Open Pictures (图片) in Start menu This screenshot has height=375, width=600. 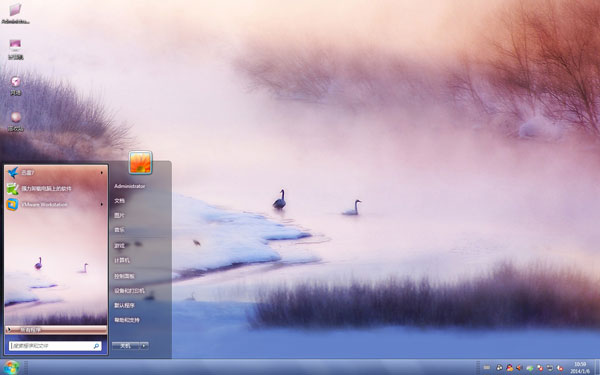[x=119, y=216]
